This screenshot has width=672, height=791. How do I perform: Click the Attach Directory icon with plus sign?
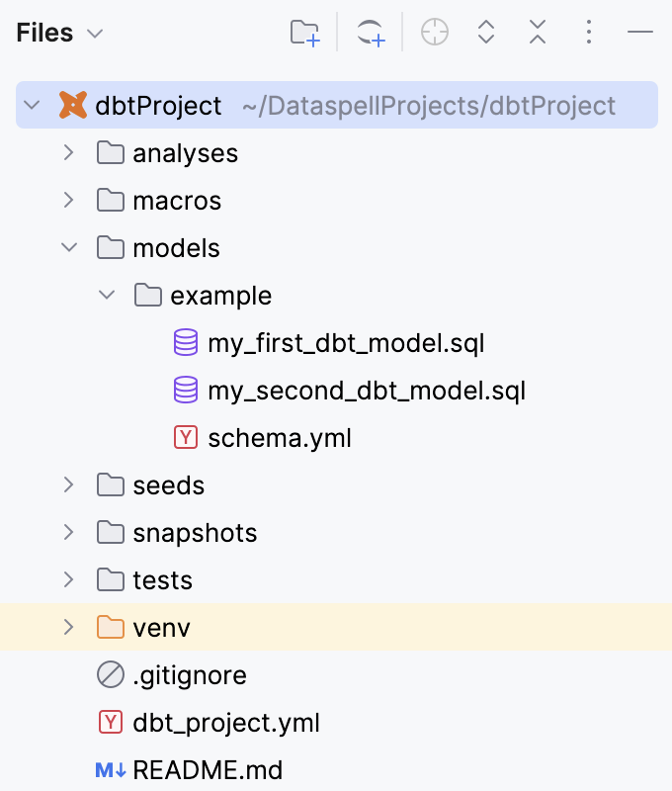click(370, 33)
